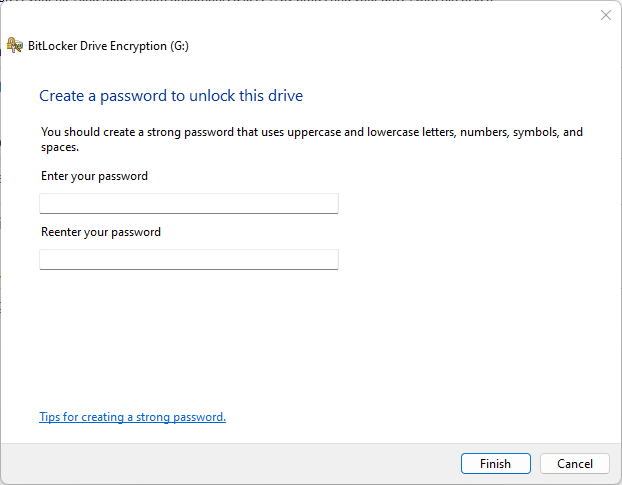Click the Cancel button
The height and width of the screenshot is (485, 622).
click(575, 464)
